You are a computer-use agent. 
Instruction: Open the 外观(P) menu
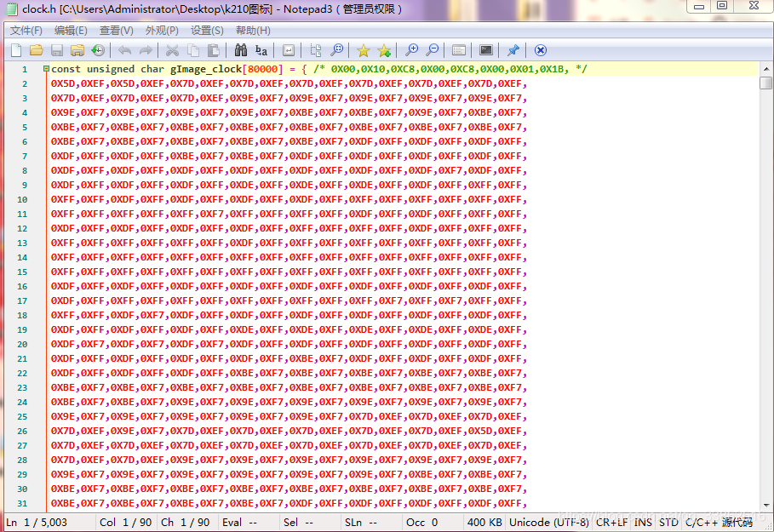tap(162, 31)
